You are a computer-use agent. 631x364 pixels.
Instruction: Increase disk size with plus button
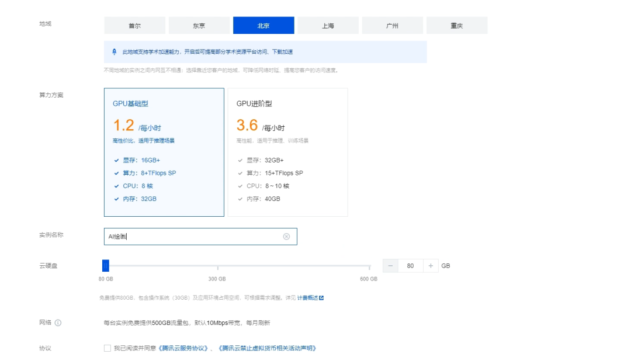click(x=431, y=266)
